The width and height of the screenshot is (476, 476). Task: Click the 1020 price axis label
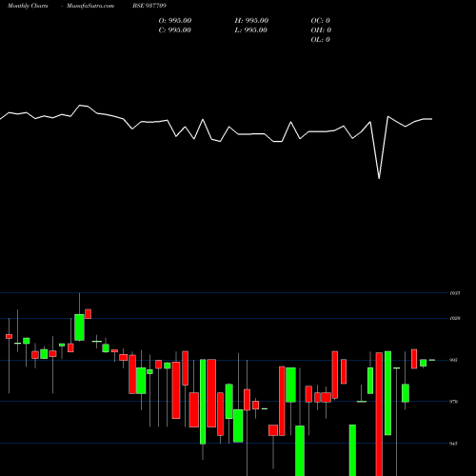tap(454, 318)
